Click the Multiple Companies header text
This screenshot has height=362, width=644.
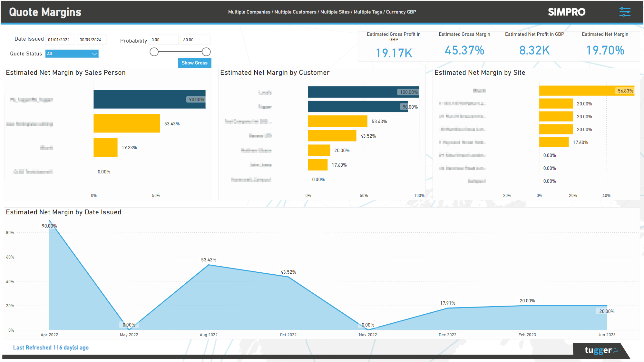249,12
